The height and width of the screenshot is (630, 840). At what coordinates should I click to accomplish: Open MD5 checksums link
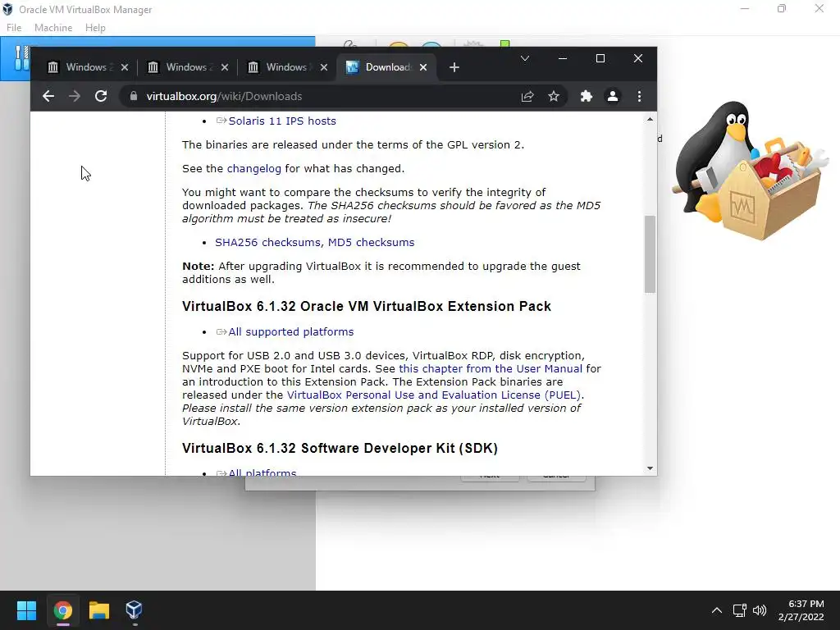[x=372, y=243]
